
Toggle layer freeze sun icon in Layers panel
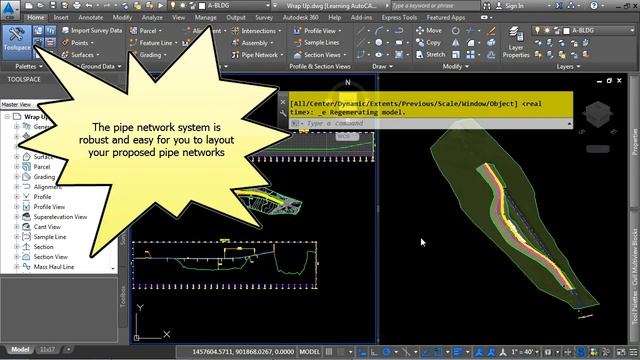coord(547,31)
